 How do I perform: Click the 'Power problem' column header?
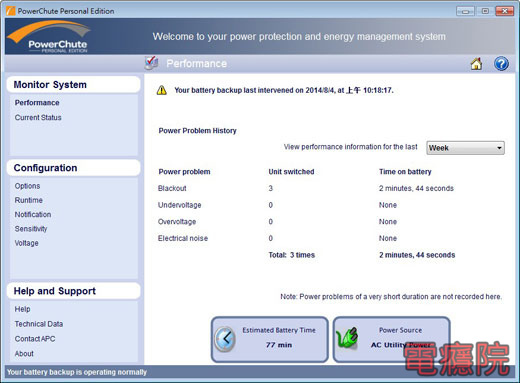click(184, 172)
